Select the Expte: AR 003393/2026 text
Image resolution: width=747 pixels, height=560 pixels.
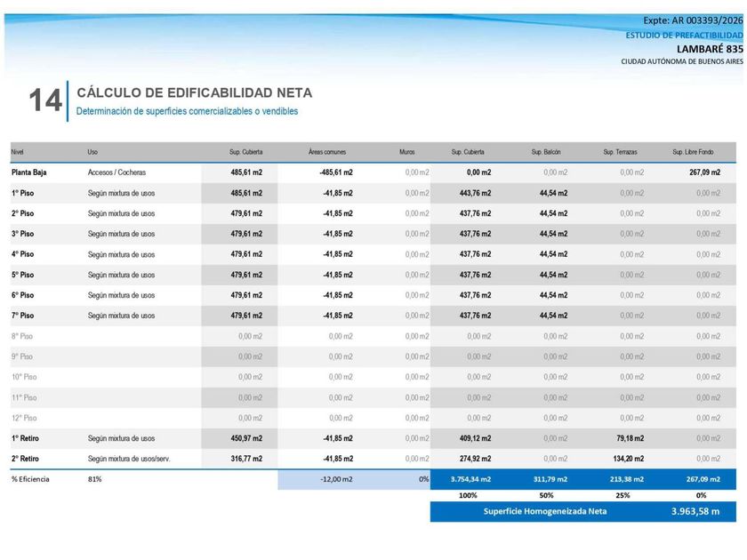coord(693,20)
